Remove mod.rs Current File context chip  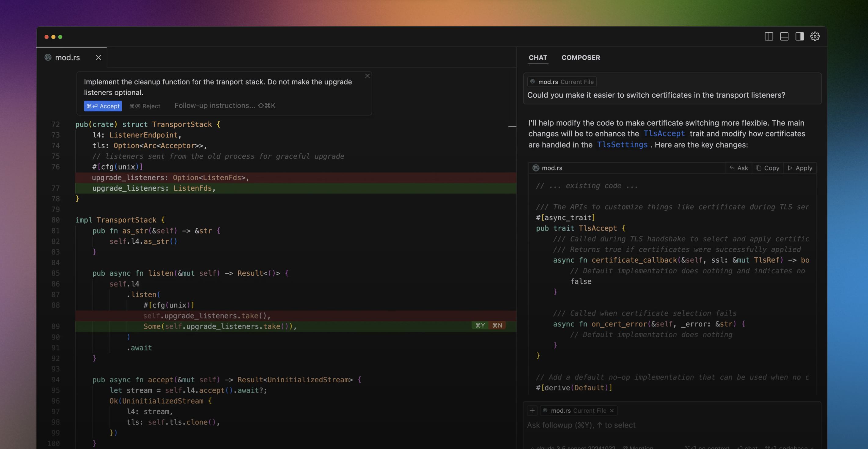[612, 411]
